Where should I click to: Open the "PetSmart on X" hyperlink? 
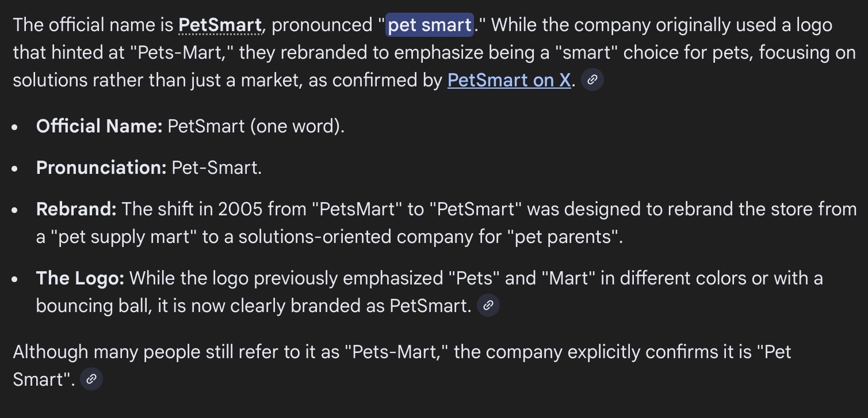click(509, 81)
